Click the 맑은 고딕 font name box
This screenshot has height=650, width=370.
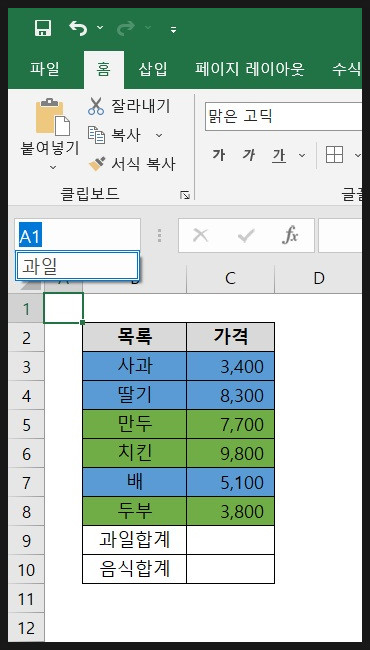283,116
